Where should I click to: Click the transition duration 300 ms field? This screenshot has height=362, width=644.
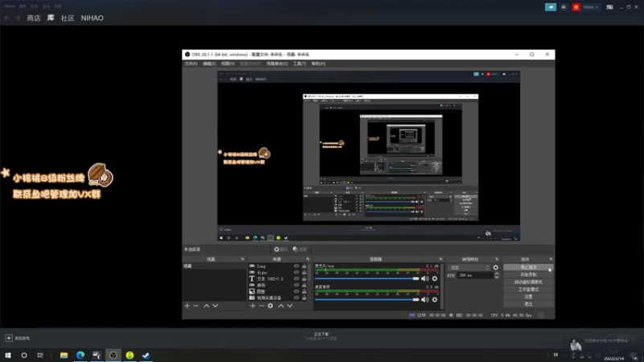[475, 275]
